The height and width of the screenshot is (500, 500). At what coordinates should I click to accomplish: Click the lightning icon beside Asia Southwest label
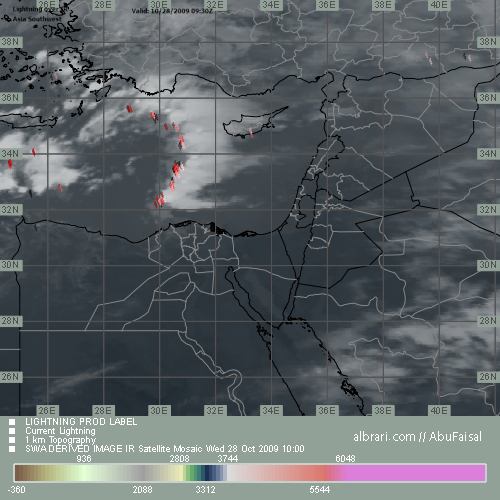pyautogui.click(x=7, y=19)
